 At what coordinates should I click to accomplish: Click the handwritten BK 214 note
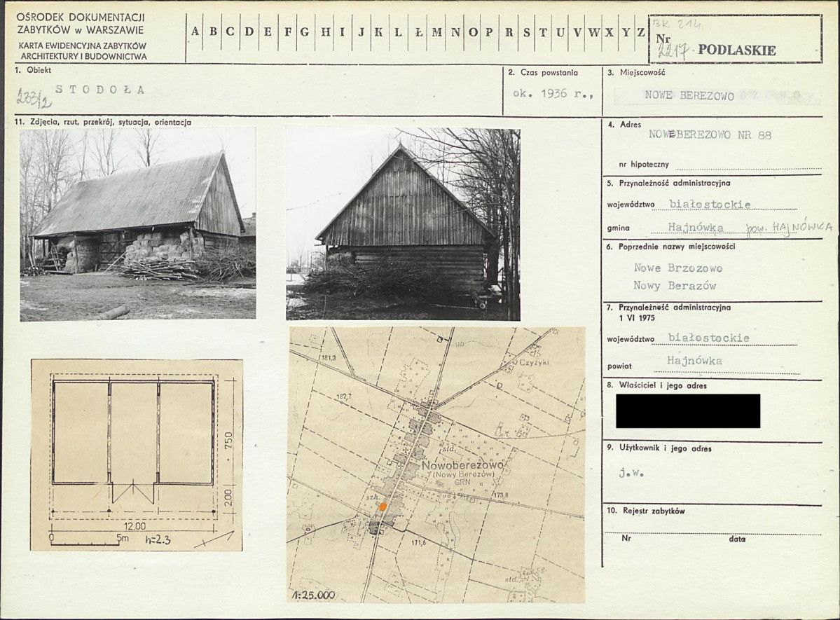(676, 24)
